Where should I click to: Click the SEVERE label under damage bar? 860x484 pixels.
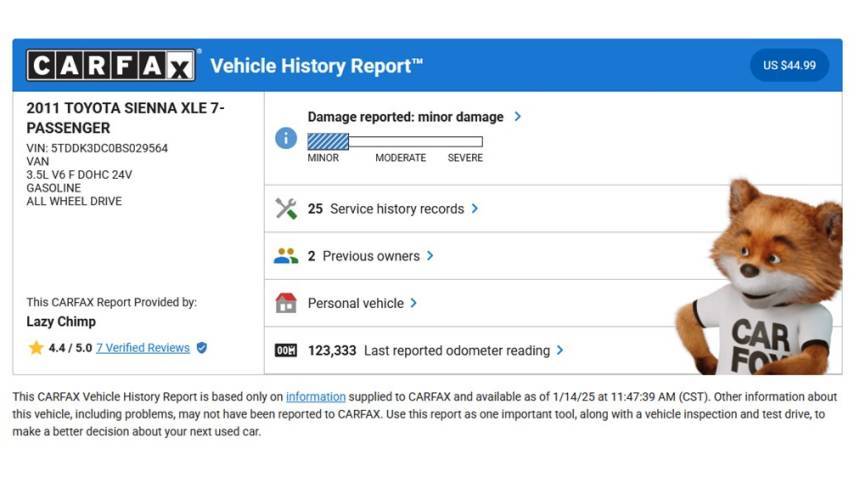click(x=465, y=157)
